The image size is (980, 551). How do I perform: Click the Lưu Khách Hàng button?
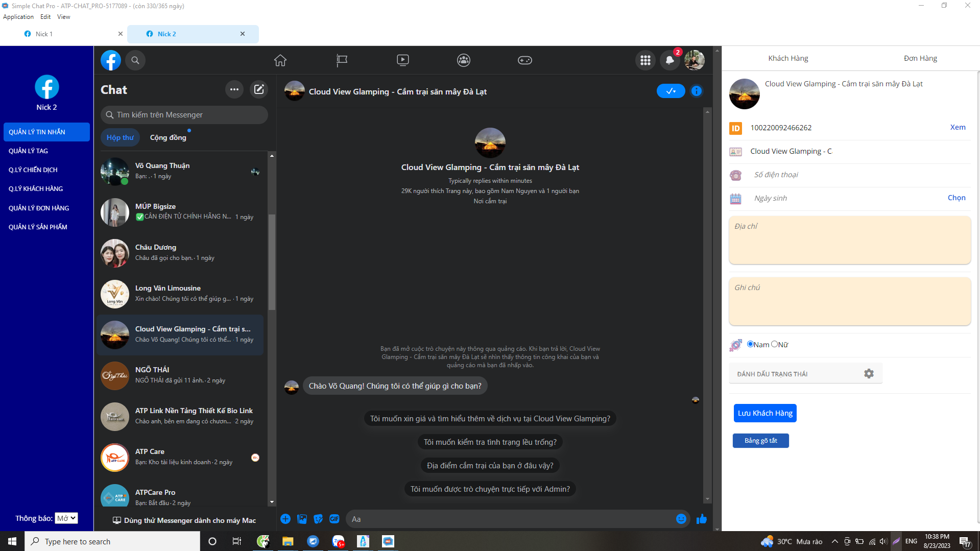pos(765,413)
